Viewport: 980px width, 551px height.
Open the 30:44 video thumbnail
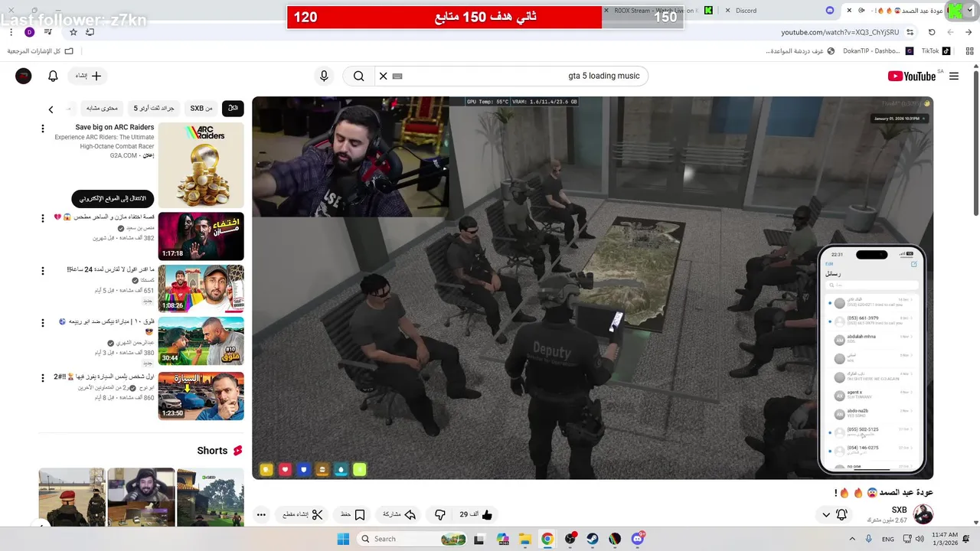[201, 341]
